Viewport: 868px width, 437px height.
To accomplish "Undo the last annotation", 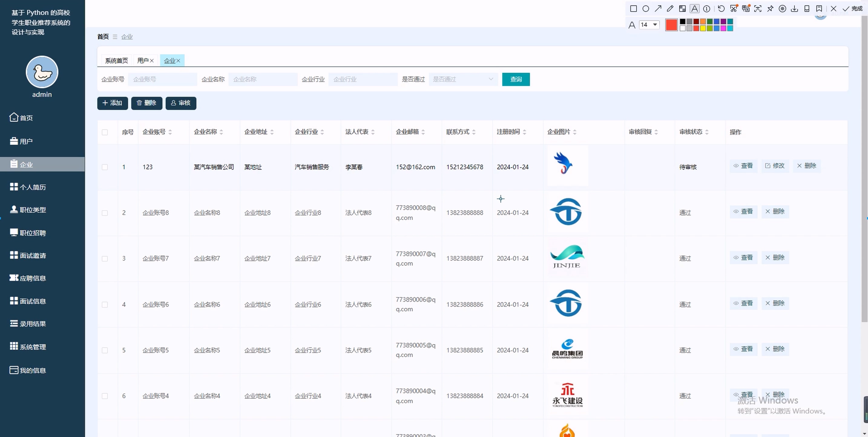I will 721,9.
